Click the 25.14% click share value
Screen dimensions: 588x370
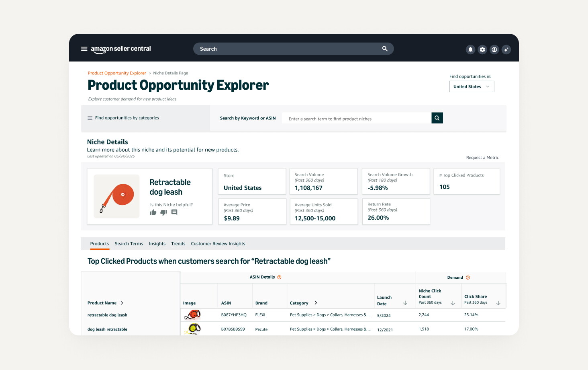click(x=471, y=315)
